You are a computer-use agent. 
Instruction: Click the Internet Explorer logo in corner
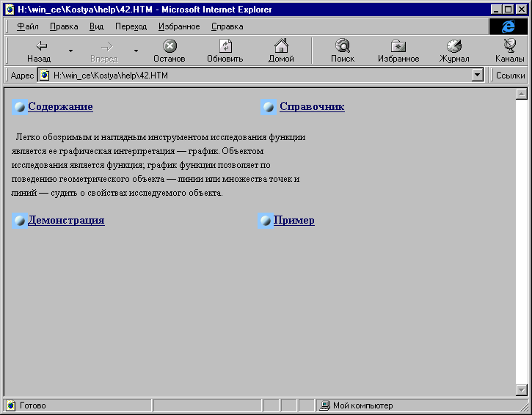(508, 26)
